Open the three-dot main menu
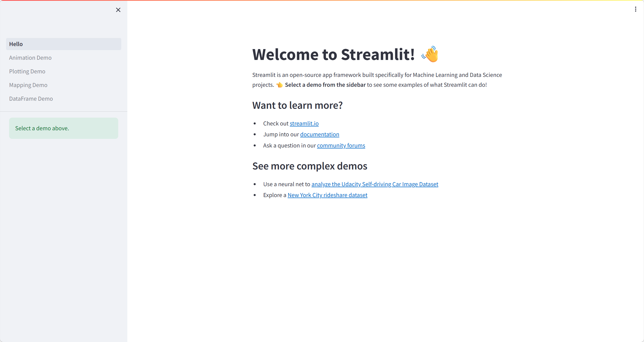Image resolution: width=644 pixels, height=342 pixels. click(635, 9)
